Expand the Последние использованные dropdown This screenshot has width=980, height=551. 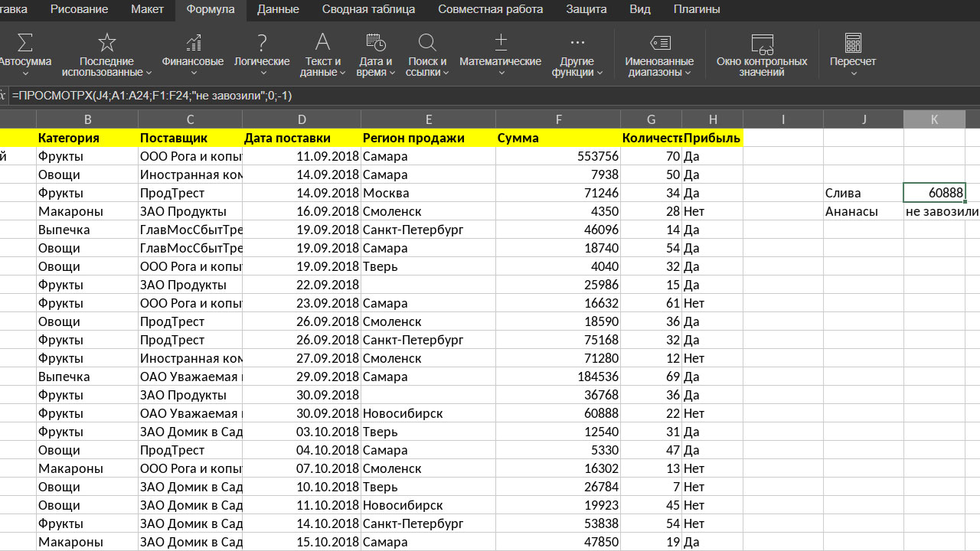[x=149, y=73]
